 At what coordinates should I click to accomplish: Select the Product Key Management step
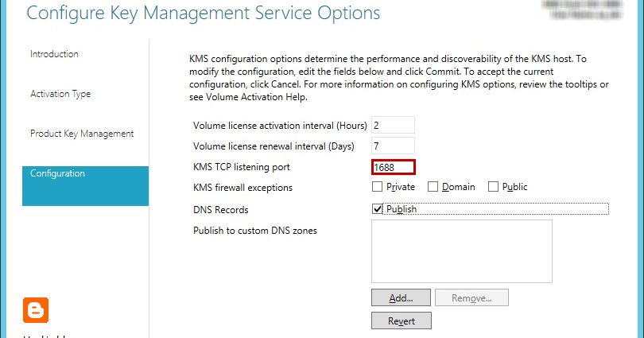click(x=82, y=134)
